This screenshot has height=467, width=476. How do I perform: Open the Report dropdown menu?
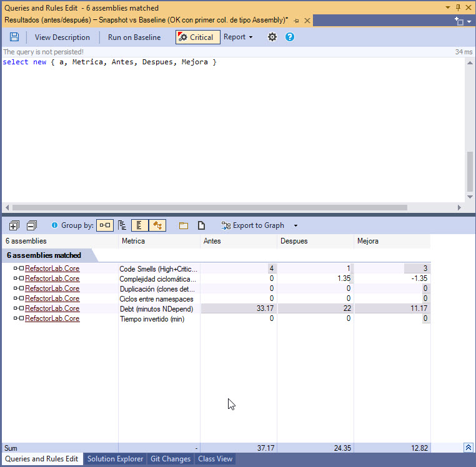pos(238,37)
